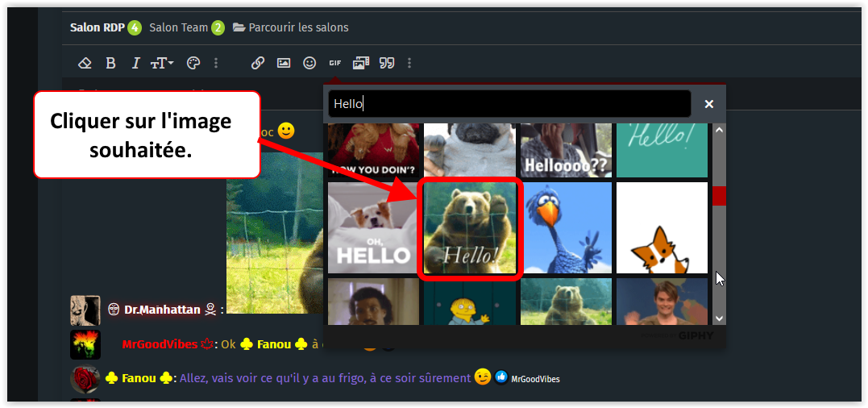Click the quote marks icon
The height and width of the screenshot is (408, 868).
pyautogui.click(x=387, y=63)
